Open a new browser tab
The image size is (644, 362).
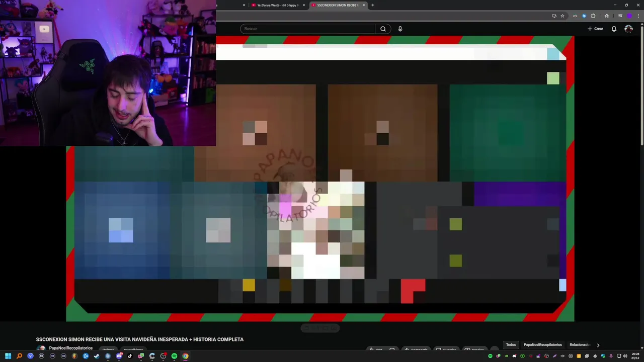pyautogui.click(x=373, y=5)
